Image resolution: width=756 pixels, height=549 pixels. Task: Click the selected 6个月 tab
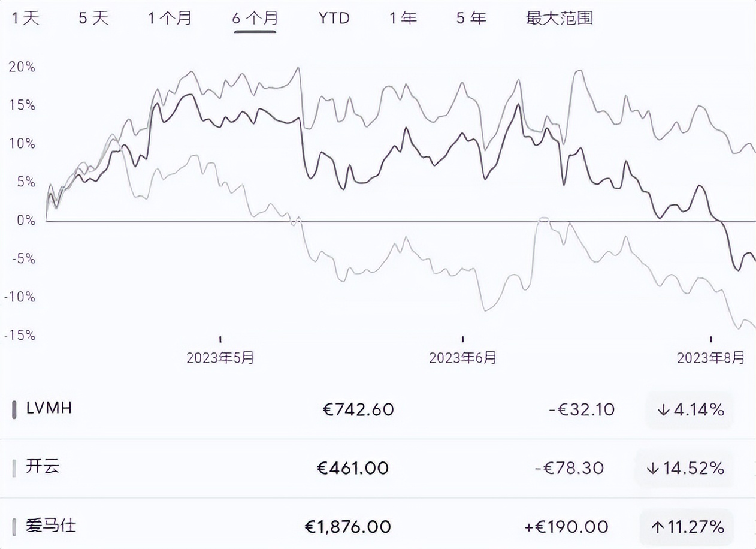point(255,18)
